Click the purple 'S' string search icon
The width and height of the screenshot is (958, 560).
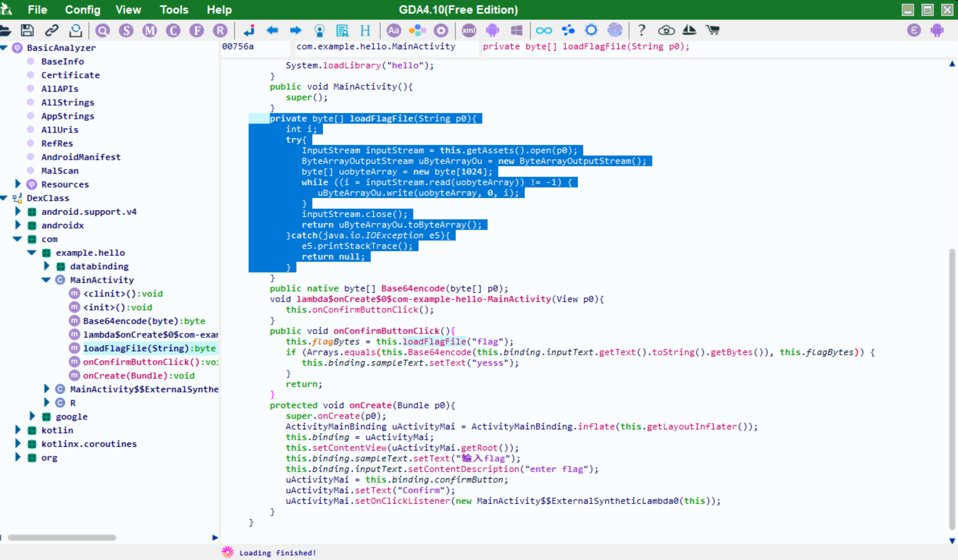coord(126,30)
